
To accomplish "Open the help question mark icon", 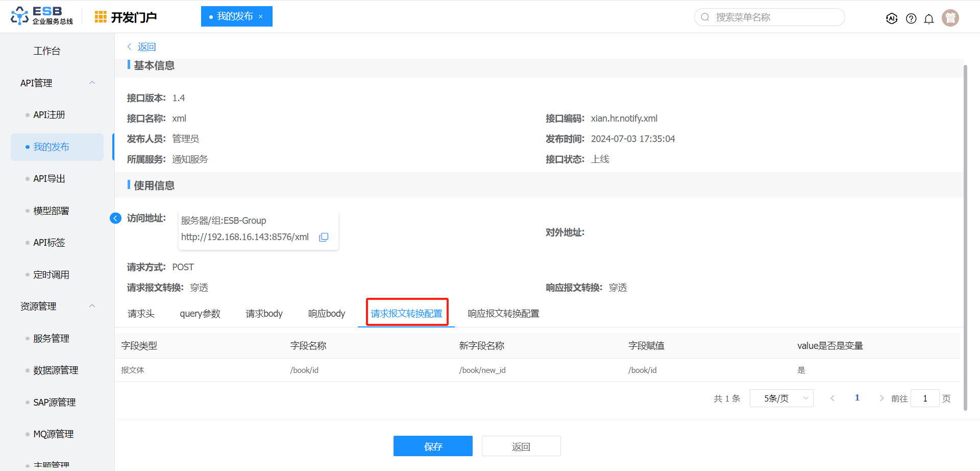I will [911, 18].
